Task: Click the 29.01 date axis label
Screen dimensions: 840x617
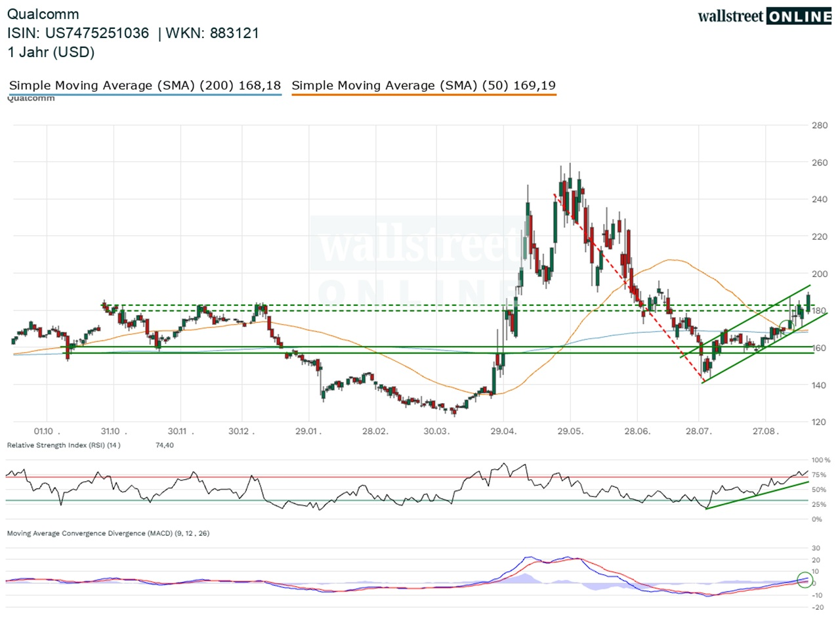Action: pyautogui.click(x=308, y=431)
